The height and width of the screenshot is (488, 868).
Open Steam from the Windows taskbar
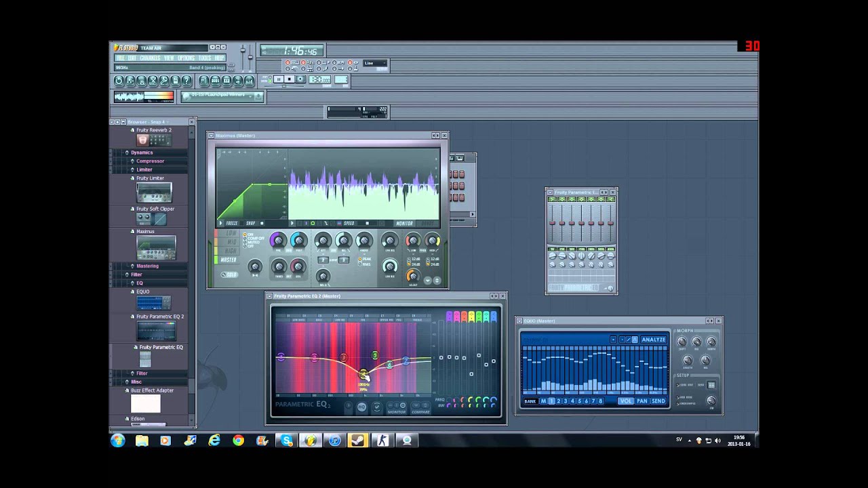(x=357, y=441)
